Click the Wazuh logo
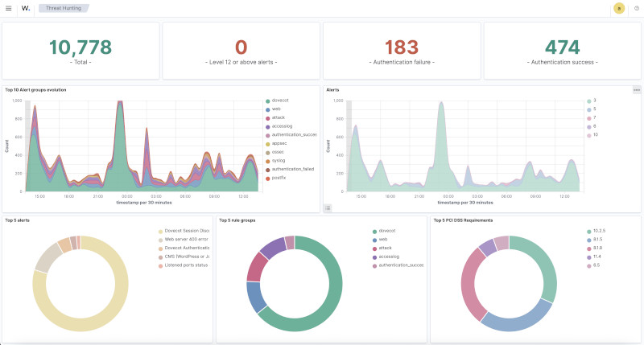The height and width of the screenshot is (345, 644). pos(26,8)
